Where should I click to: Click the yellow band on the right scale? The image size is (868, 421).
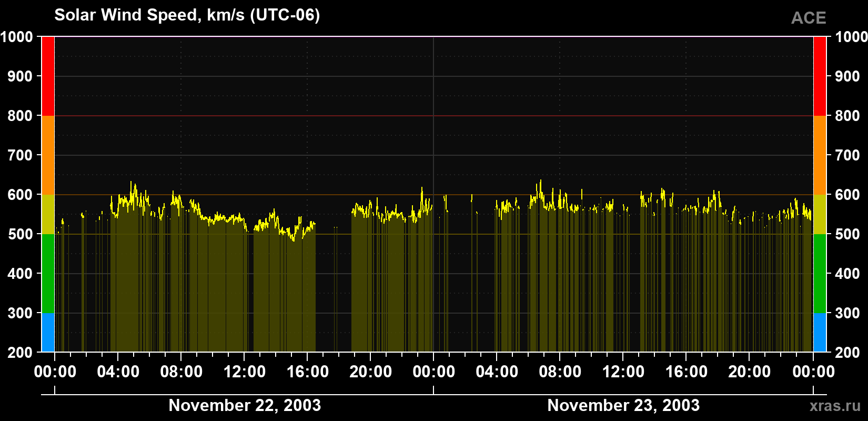820,214
